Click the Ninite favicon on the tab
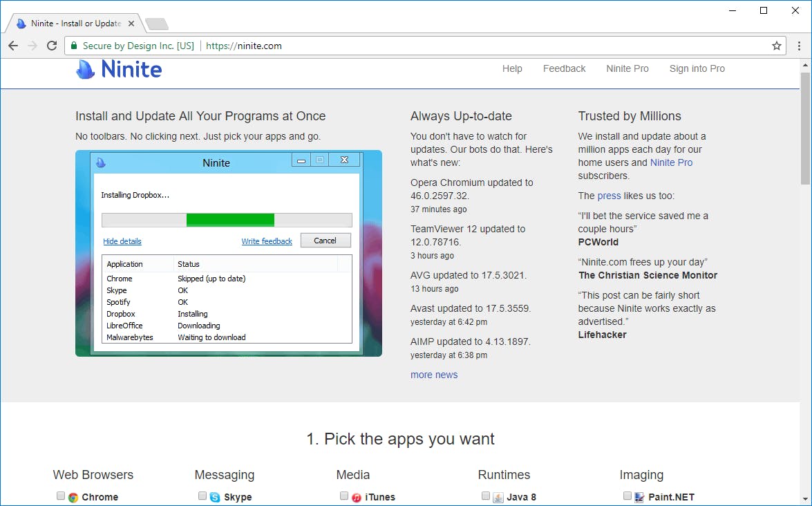 click(21, 24)
